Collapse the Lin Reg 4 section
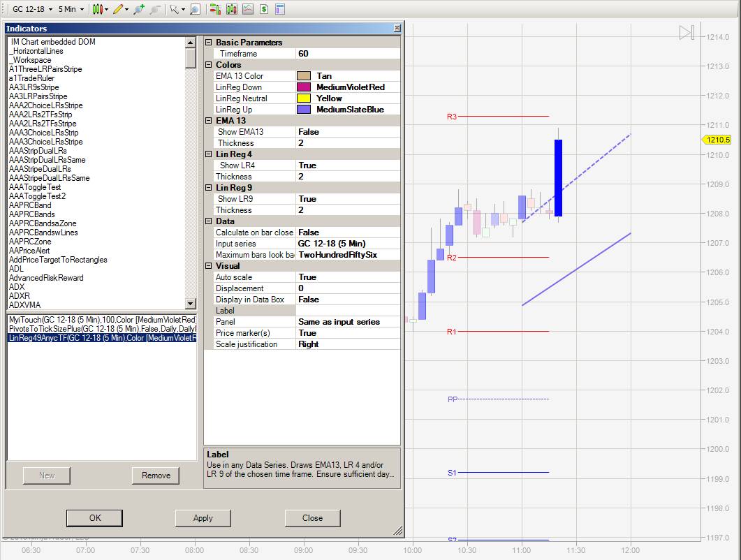 208,154
